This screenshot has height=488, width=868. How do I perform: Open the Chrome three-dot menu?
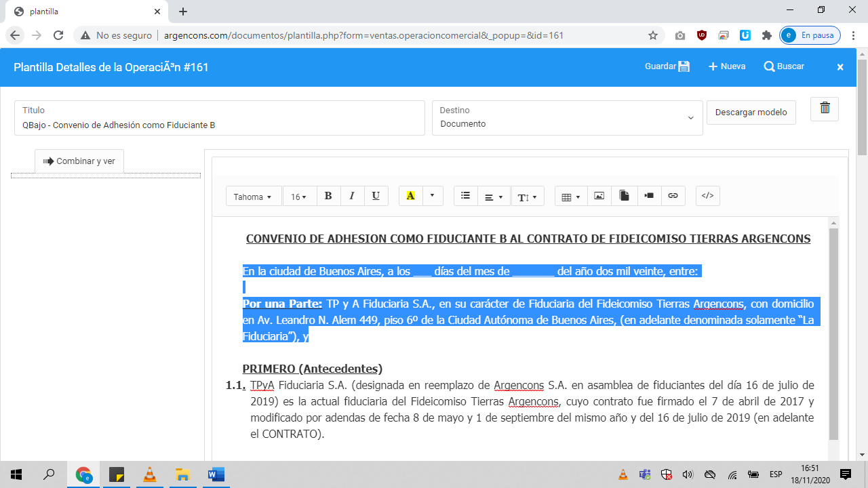click(854, 35)
